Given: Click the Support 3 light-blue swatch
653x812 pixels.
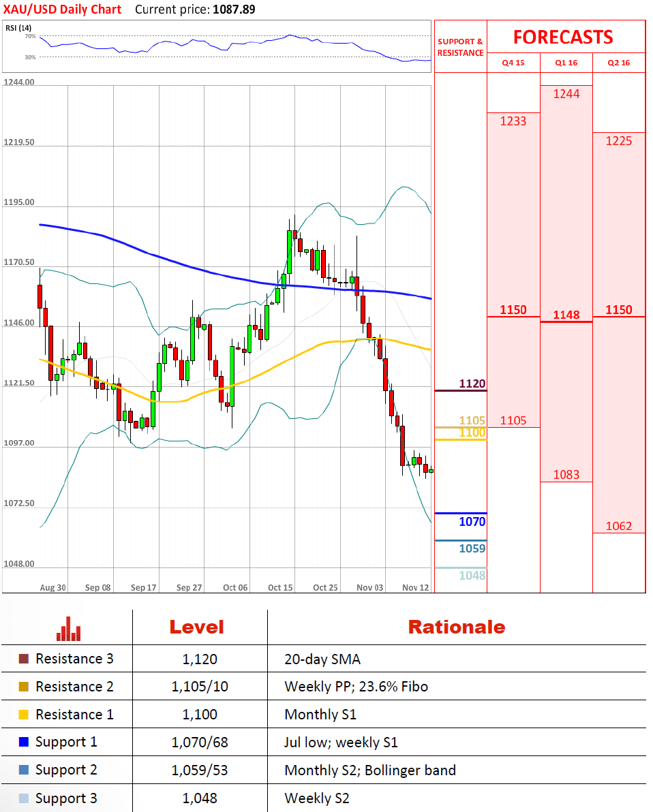Looking at the screenshot, I should pos(24,798).
